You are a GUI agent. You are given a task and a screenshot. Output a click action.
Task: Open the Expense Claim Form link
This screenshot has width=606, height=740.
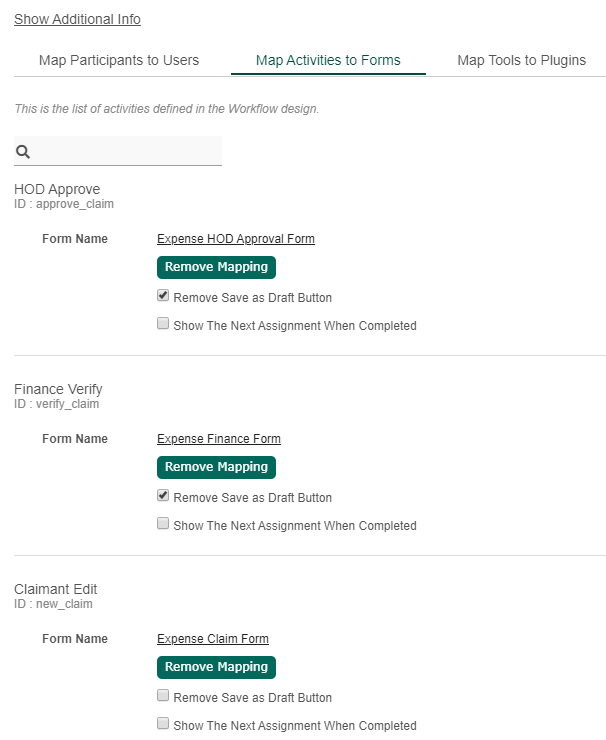tap(213, 639)
